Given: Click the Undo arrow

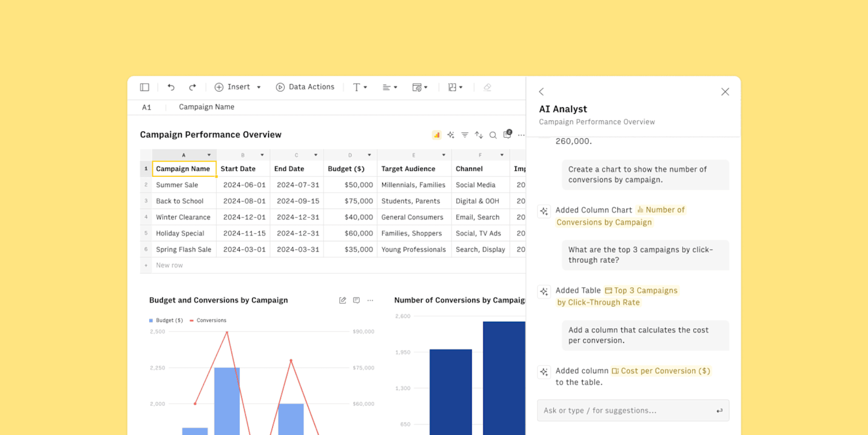Looking at the screenshot, I should [171, 87].
